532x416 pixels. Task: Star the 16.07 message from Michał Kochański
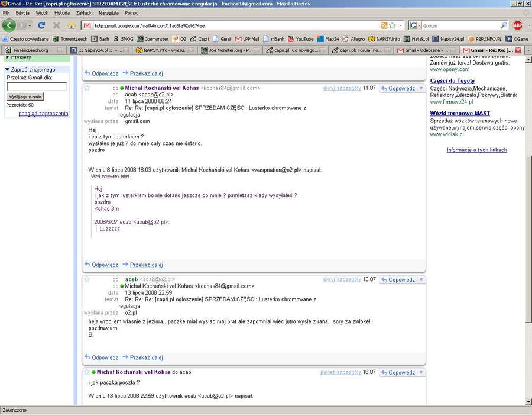[x=87, y=372]
